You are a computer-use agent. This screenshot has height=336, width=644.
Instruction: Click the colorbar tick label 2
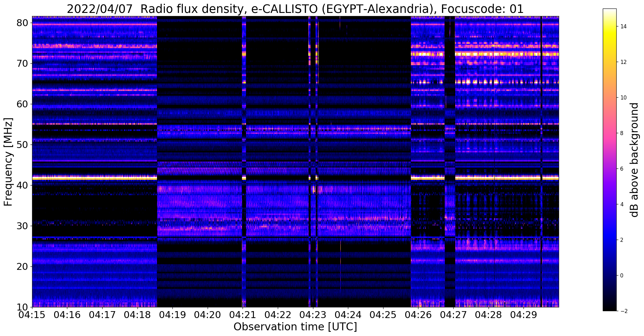(621, 240)
